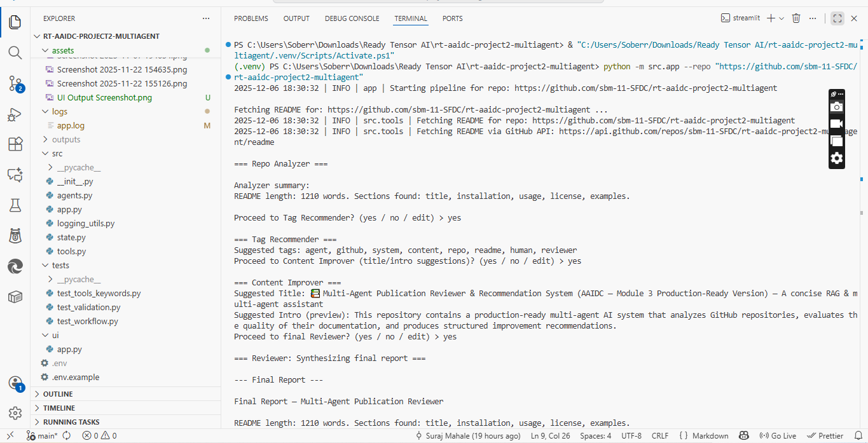Viewport: 868px width, 443px height.
Task: Open the Extensions view
Action: click(15, 144)
